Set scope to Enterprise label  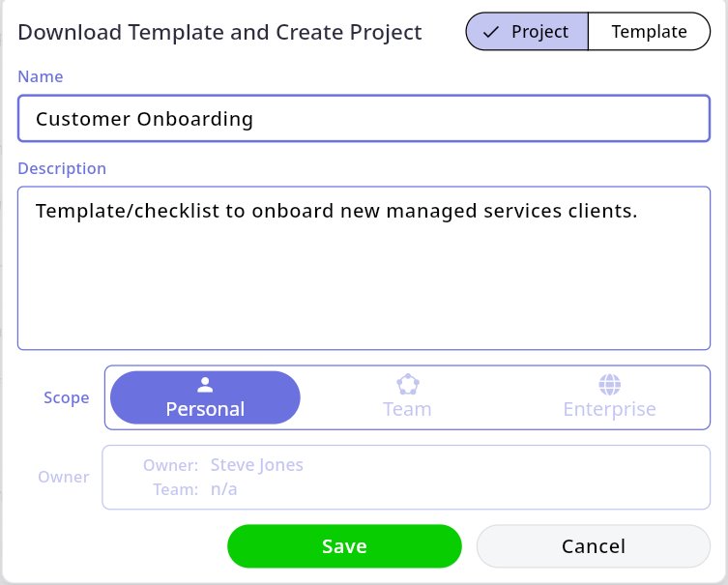coord(609,409)
